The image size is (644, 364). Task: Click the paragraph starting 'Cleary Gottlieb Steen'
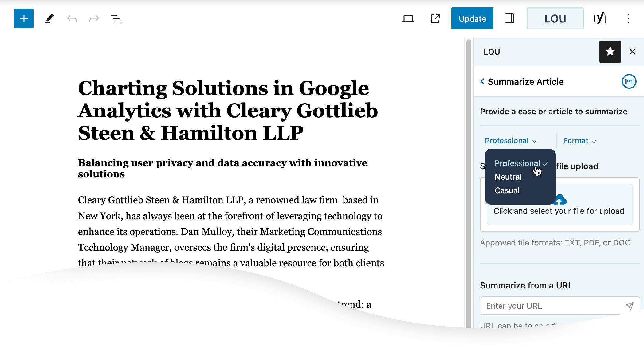[231, 231]
